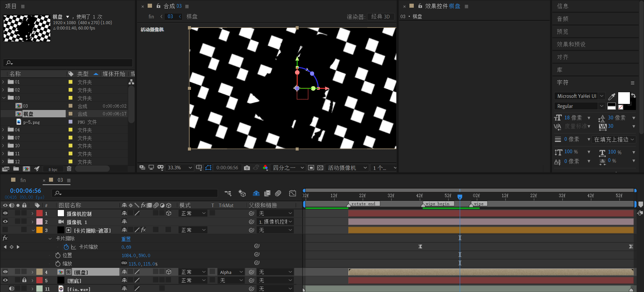Toggle mask and shape path visibility icon
The image size is (644, 292).
(208, 168)
